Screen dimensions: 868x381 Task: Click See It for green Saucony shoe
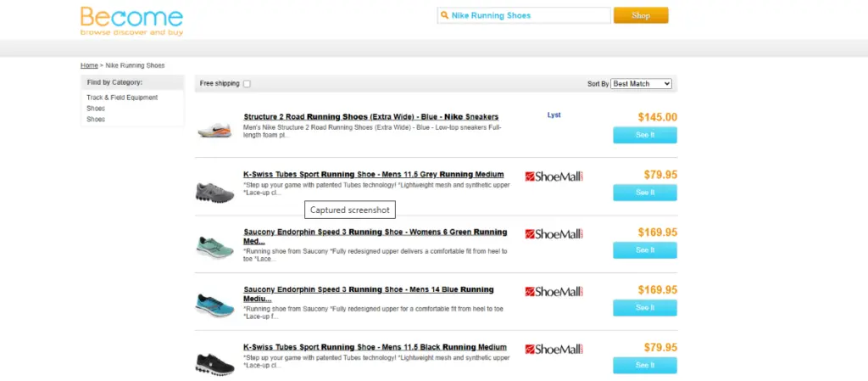coord(645,250)
